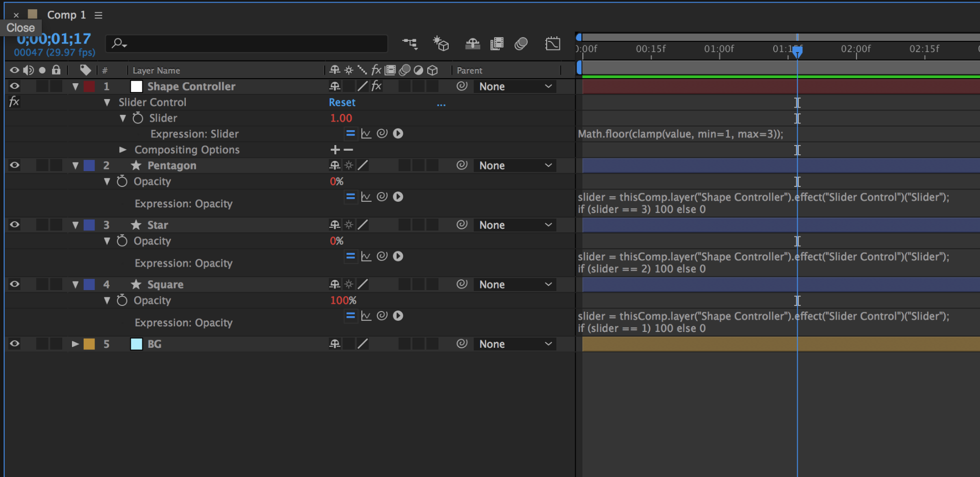
Task: Click the Square Opacity value 100%
Action: (x=343, y=300)
